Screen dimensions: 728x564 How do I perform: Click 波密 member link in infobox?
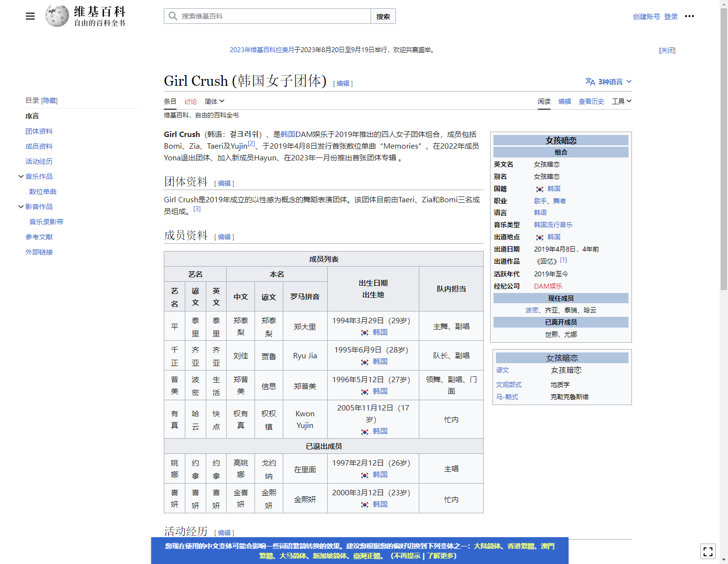(532, 310)
